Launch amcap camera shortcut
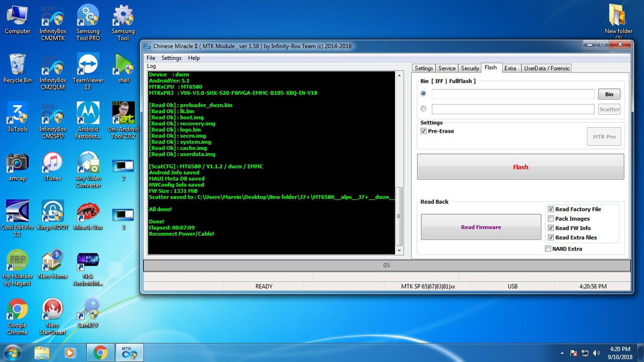This screenshot has width=644, height=362. pos(17,167)
